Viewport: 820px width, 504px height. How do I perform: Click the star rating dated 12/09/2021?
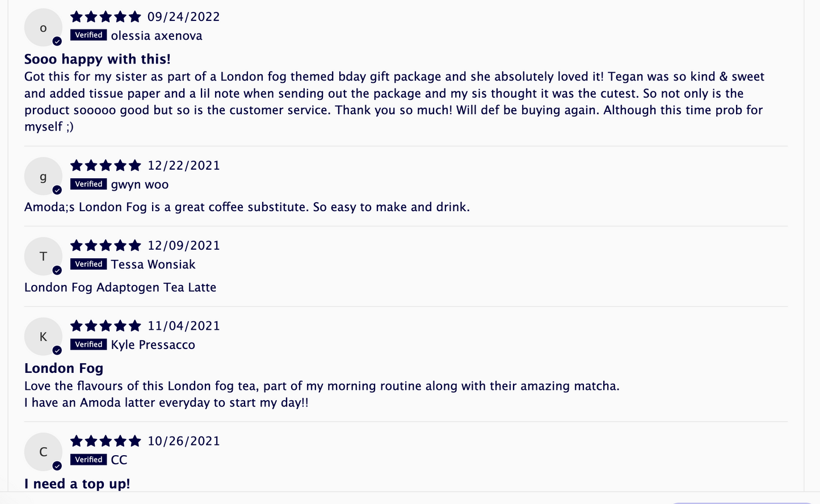coord(106,246)
